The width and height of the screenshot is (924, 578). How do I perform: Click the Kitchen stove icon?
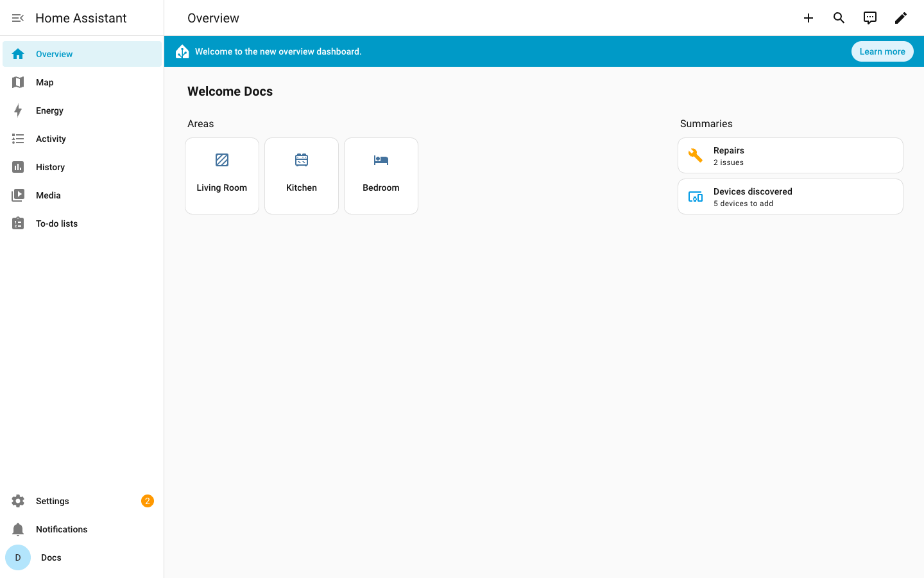click(302, 160)
